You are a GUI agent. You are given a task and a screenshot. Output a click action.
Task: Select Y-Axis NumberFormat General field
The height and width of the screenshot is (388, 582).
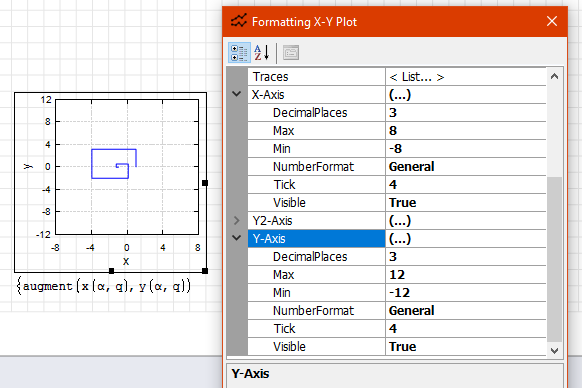(466, 311)
